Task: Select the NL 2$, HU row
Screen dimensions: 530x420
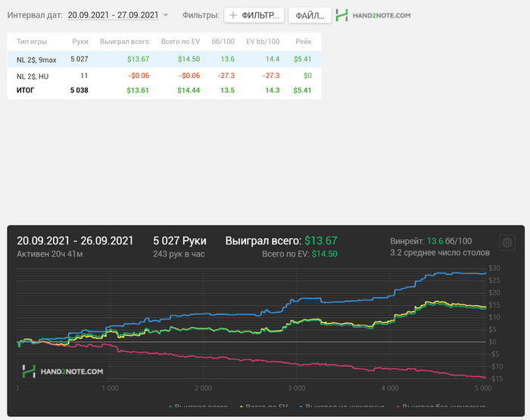Action: click(x=164, y=76)
